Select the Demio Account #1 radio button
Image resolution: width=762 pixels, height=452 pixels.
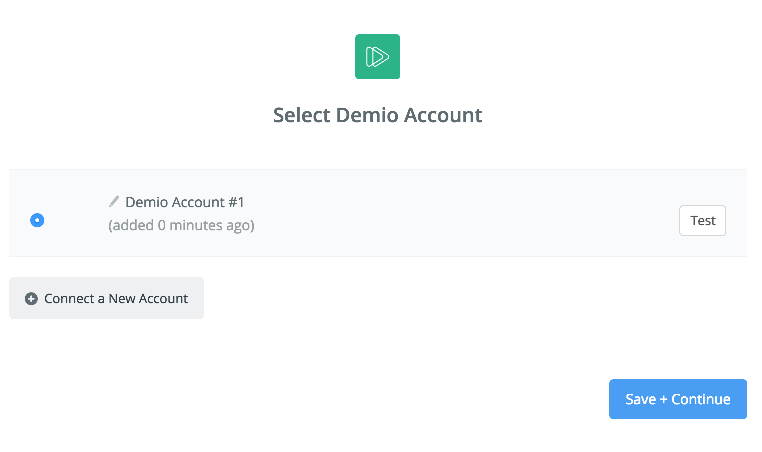point(37,220)
